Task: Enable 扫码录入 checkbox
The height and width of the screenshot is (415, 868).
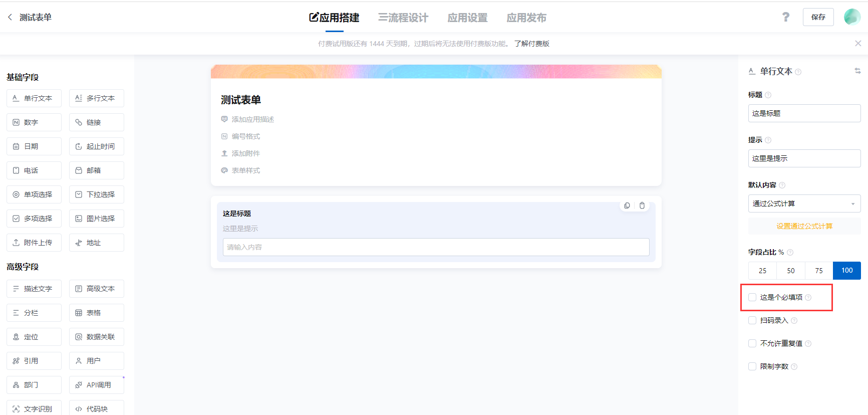Action: (752, 320)
